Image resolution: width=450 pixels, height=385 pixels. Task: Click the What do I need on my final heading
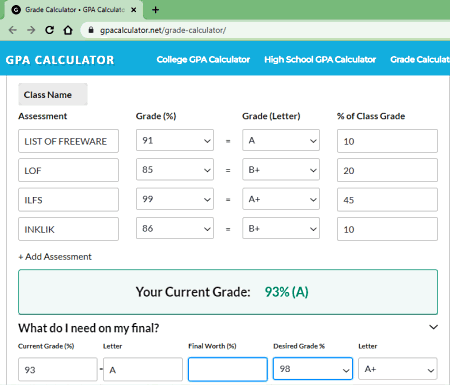tap(89, 328)
